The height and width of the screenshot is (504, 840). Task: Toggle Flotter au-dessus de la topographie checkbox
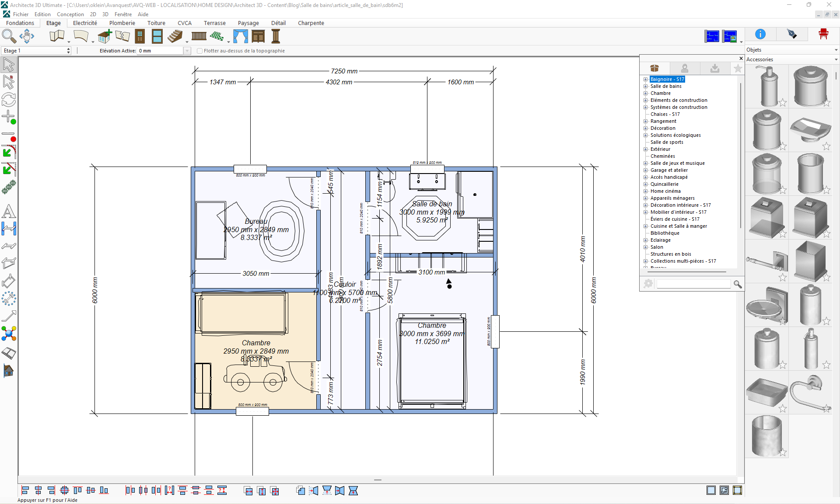[199, 51]
